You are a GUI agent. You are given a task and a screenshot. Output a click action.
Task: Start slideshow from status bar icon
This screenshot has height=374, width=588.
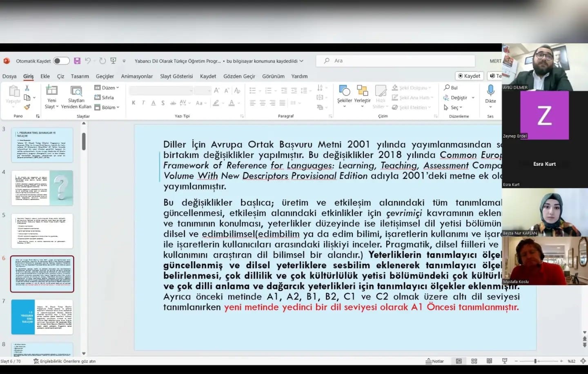(505, 361)
